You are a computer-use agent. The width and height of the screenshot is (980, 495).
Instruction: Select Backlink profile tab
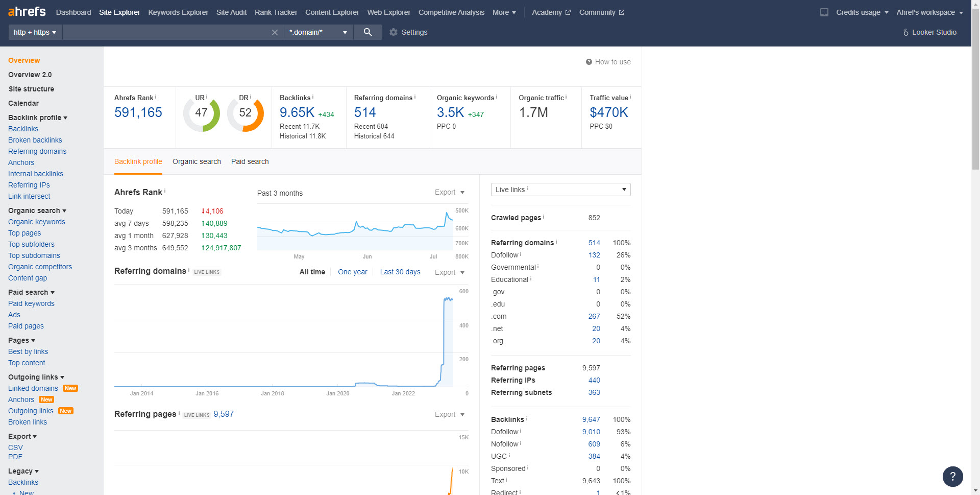pyautogui.click(x=138, y=161)
